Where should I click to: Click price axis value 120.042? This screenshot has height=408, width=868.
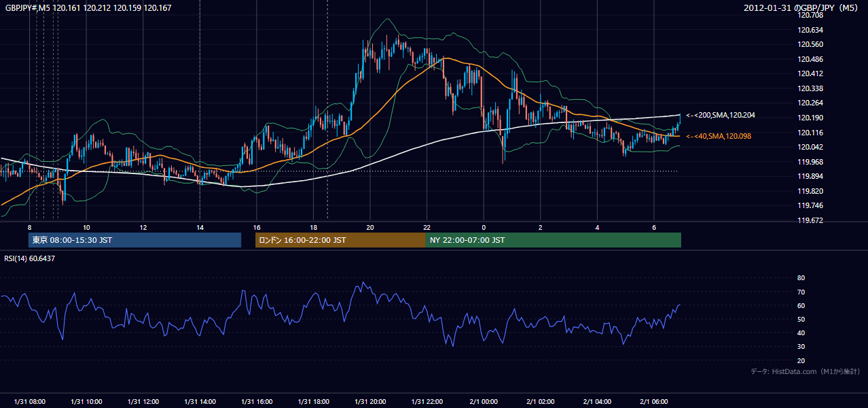click(x=810, y=147)
